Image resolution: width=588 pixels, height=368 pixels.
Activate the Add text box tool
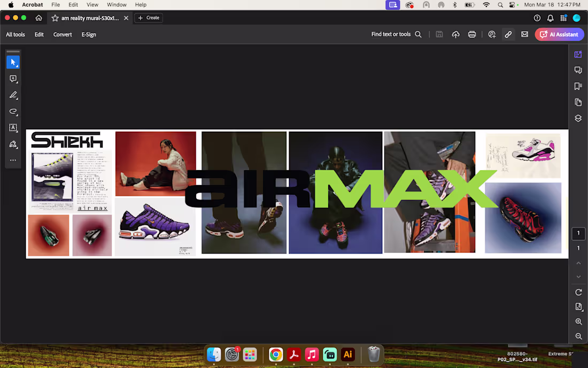(x=13, y=128)
